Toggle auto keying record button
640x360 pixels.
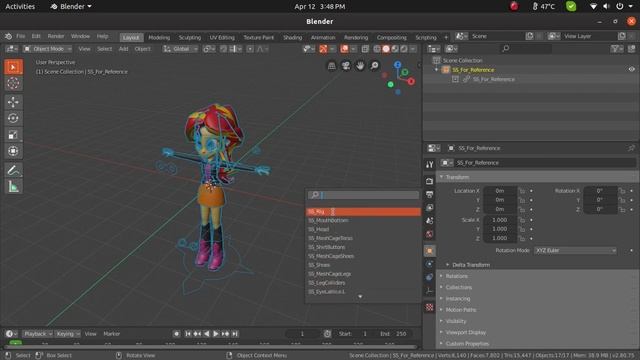[x=176, y=334]
